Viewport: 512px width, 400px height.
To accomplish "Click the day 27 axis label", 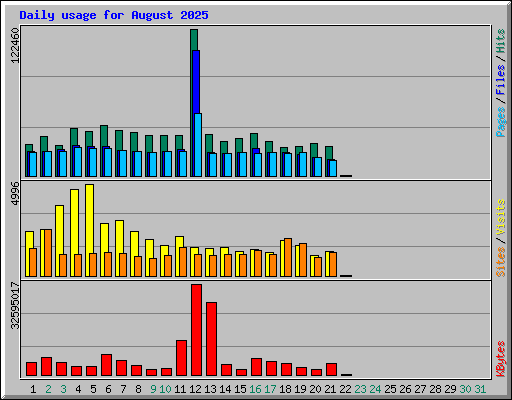I will (420, 389).
